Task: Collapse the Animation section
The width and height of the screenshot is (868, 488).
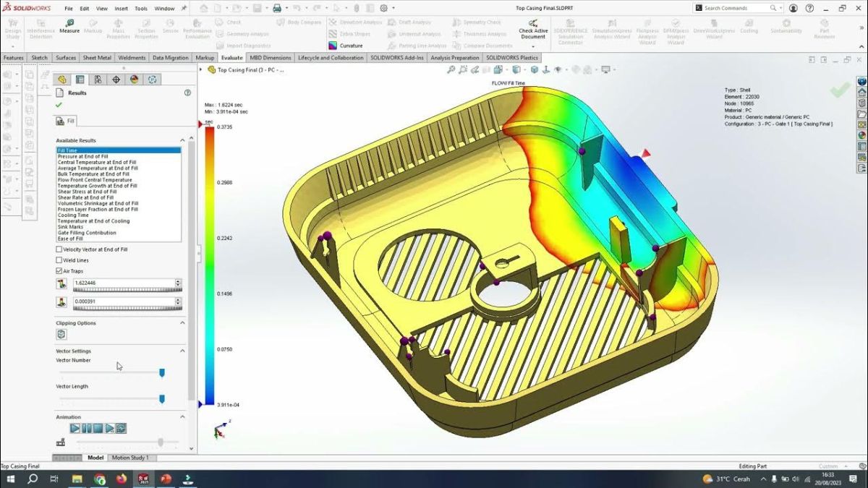Action: [182, 416]
